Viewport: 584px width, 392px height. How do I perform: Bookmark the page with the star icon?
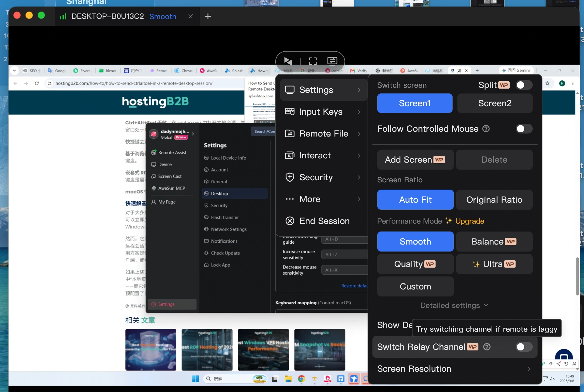pyautogui.click(x=547, y=83)
